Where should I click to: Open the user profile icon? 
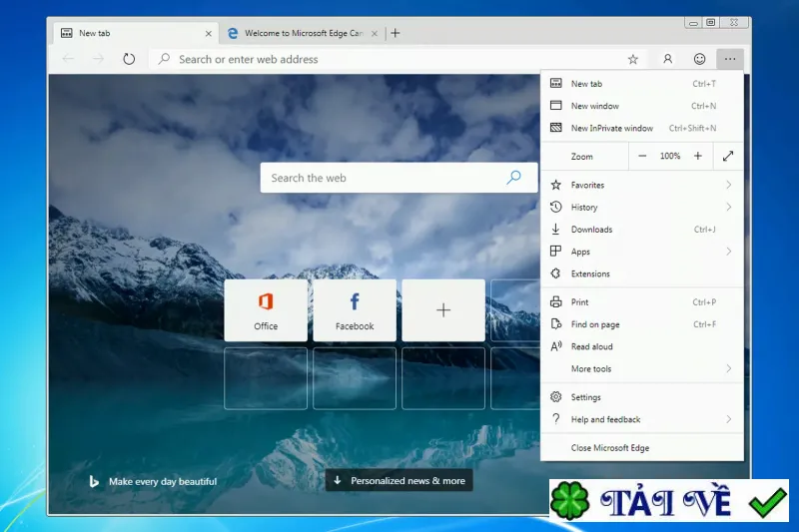(667, 59)
